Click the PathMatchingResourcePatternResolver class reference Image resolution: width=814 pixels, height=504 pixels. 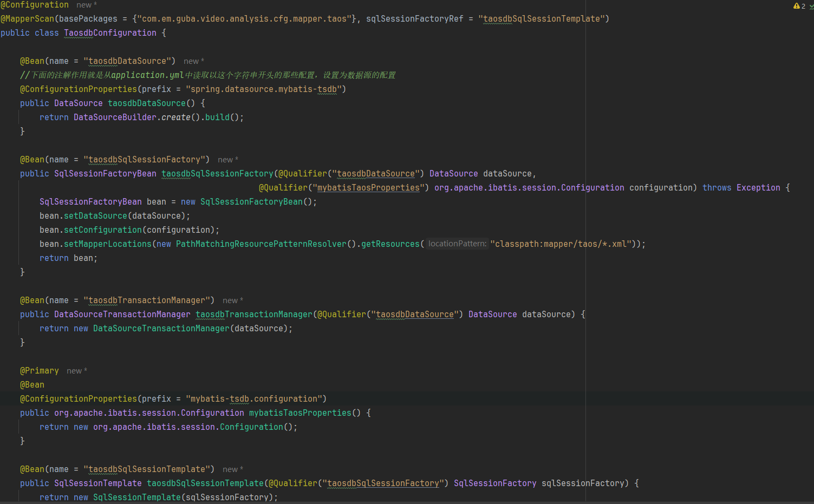(261, 244)
